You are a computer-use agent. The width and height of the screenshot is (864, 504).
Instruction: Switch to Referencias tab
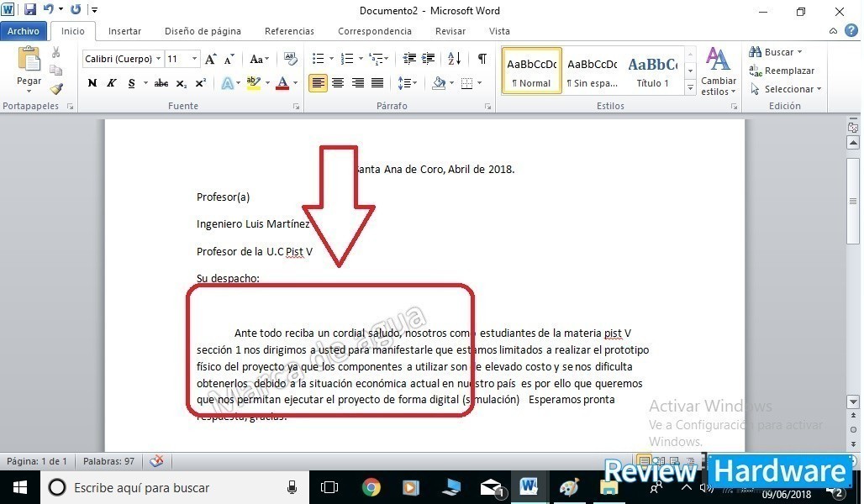pyautogui.click(x=289, y=31)
